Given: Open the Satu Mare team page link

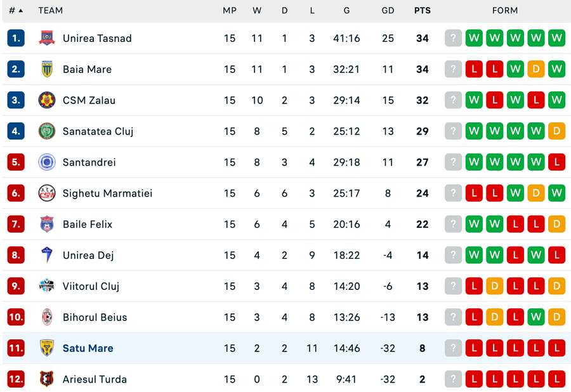Looking at the screenshot, I should pos(88,348).
